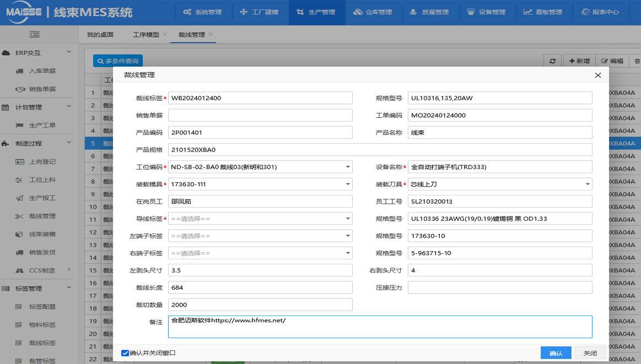The image size is (641, 364).
Task: Click the 裁管标签 icon at sidebar bottom
Action: [19, 361]
